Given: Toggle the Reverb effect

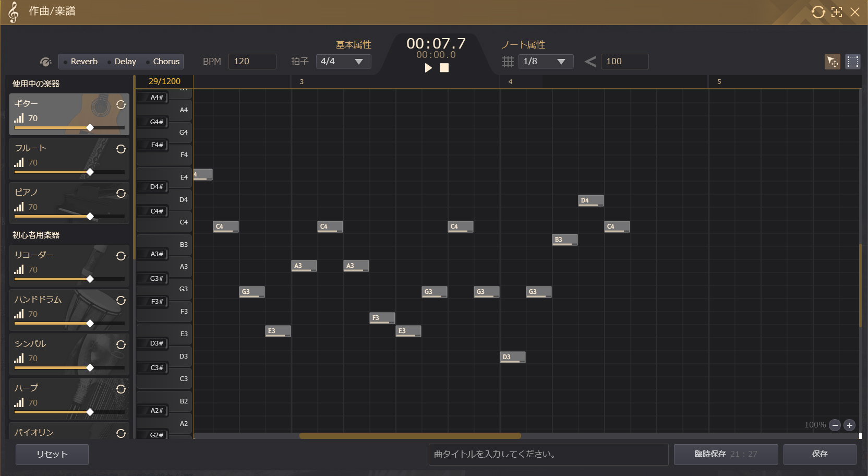Looking at the screenshot, I should coord(81,62).
